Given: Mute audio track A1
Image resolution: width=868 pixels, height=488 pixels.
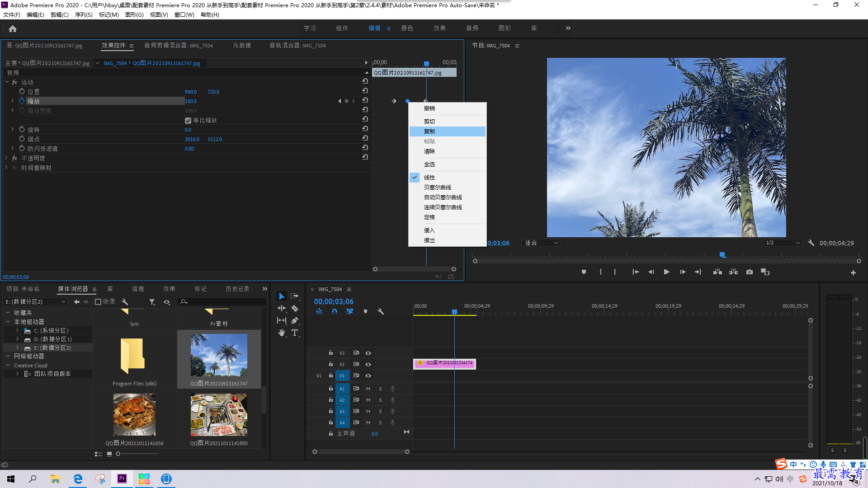Looking at the screenshot, I should 368,389.
